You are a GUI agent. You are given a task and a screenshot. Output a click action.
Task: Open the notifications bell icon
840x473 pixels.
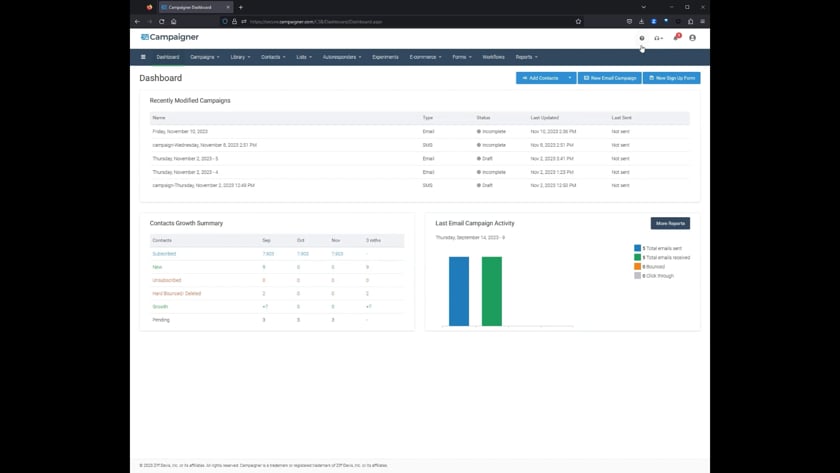point(676,38)
